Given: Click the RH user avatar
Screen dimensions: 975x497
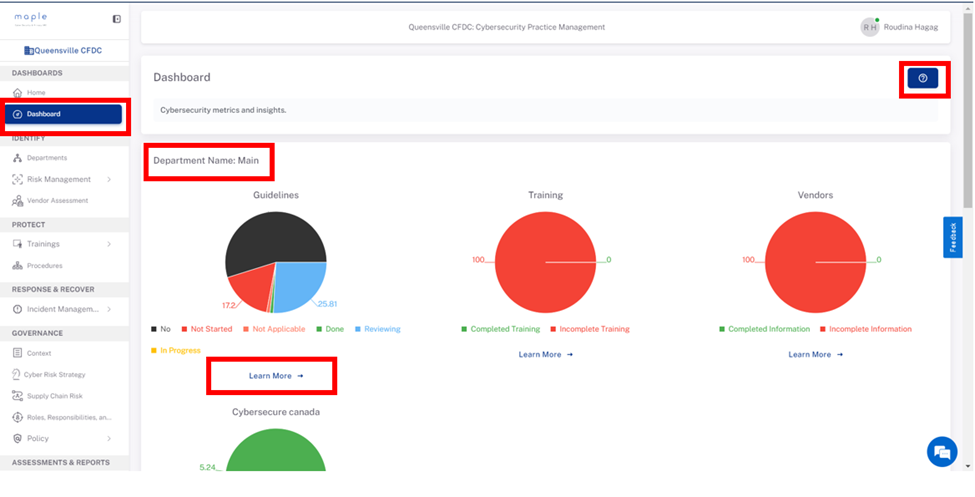Looking at the screenshot, I should click(870, 27).
